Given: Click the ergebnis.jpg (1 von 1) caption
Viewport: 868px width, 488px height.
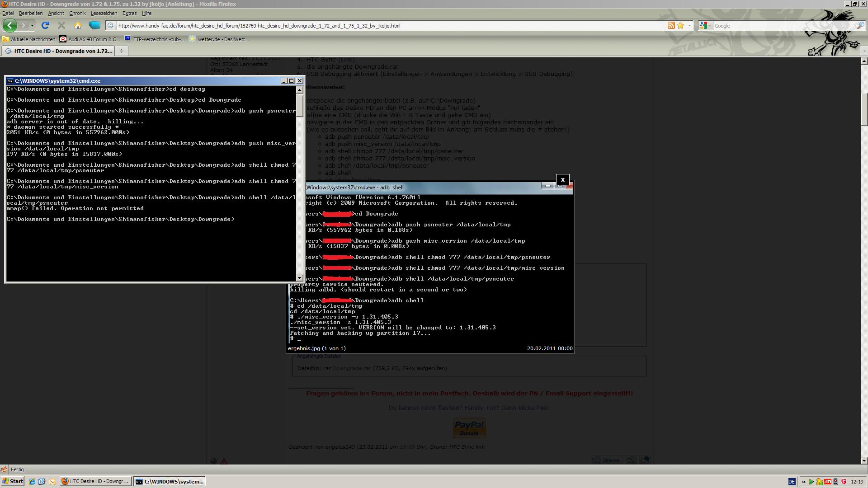Looking at the screenshot, I should pyautogui.click(x=316, y=348).
